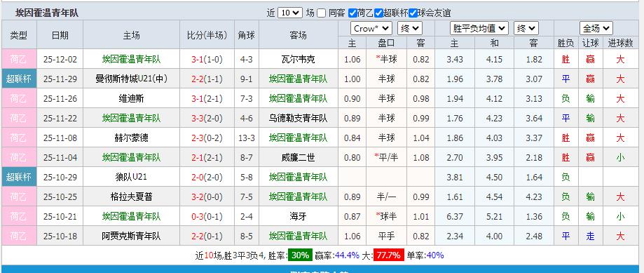Click the 40% 单率 value
The height and width of the screenshot is (273, 644).
click(x=435, y=255)
